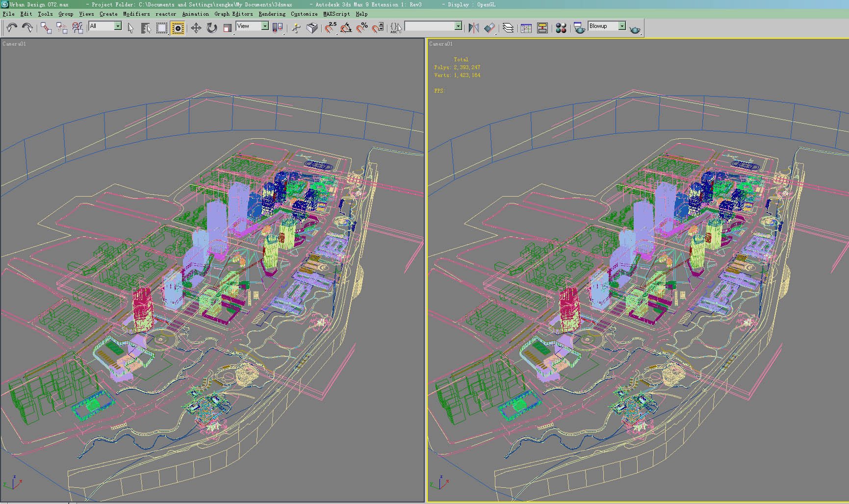This screenshot has width=849, height=504.
Task: Toggle 2.5D Snaps on
Action: coord(330,28)
